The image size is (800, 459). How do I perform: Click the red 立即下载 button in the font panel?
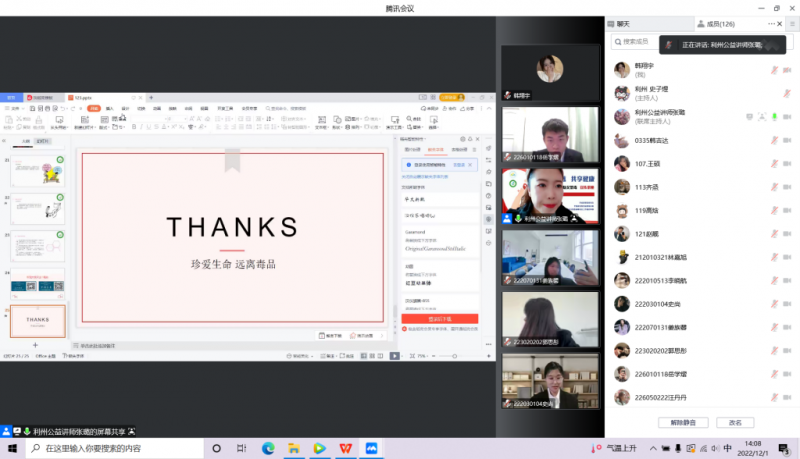pyautogui.click(x=439, y=318)
